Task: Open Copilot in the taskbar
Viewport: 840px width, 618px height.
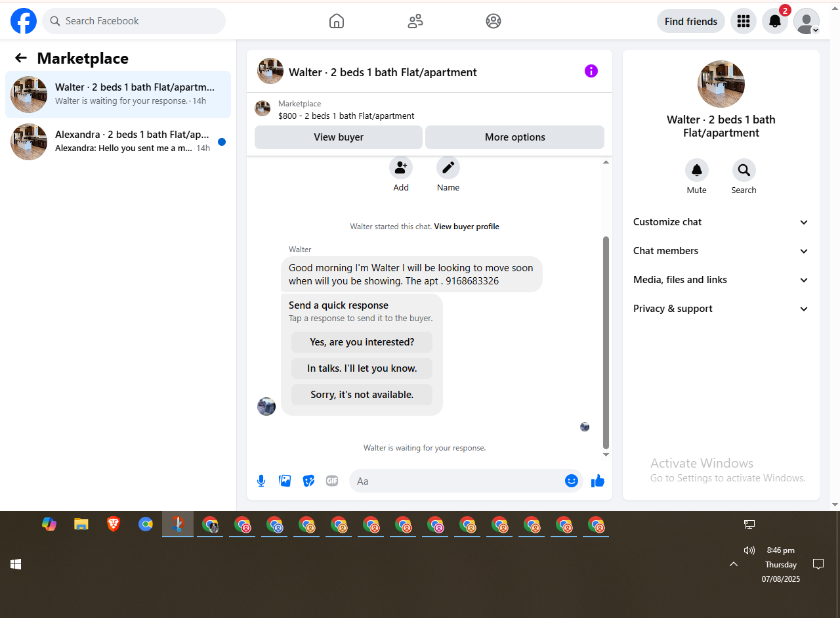Action: (49, 524)
